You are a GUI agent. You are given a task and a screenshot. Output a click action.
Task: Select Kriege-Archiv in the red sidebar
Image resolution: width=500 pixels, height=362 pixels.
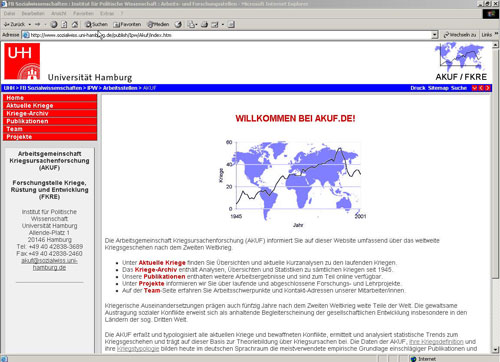point(50,113)
